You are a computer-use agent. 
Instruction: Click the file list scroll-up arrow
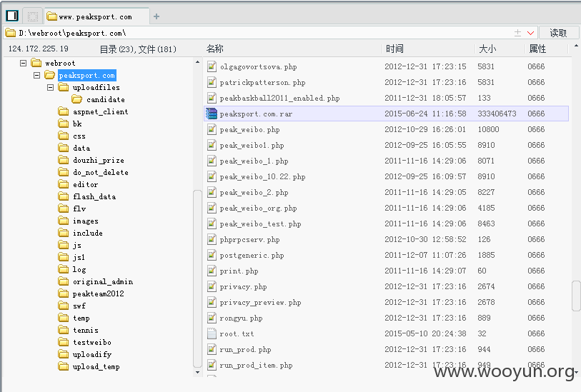pyautogui.click(x=576, y=46)
